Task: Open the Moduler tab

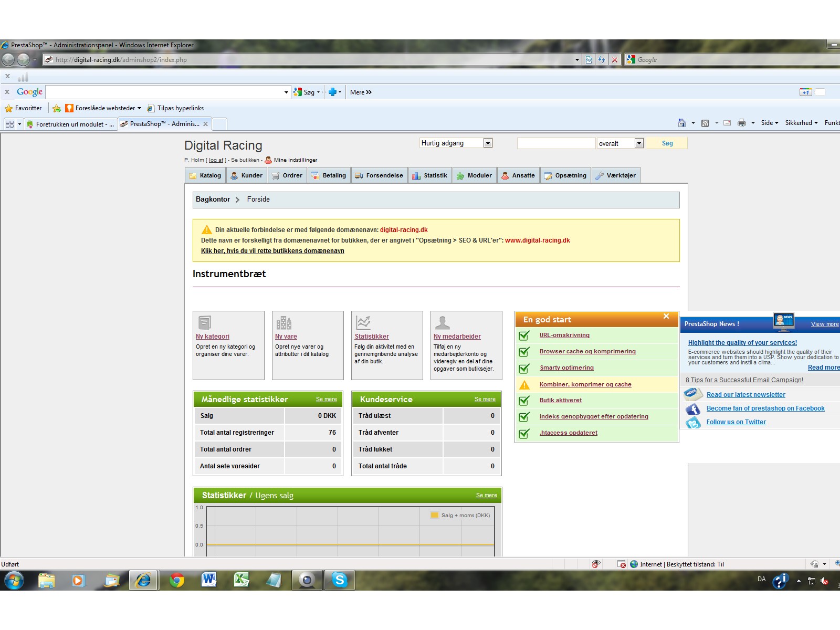Action: [474, 175]
